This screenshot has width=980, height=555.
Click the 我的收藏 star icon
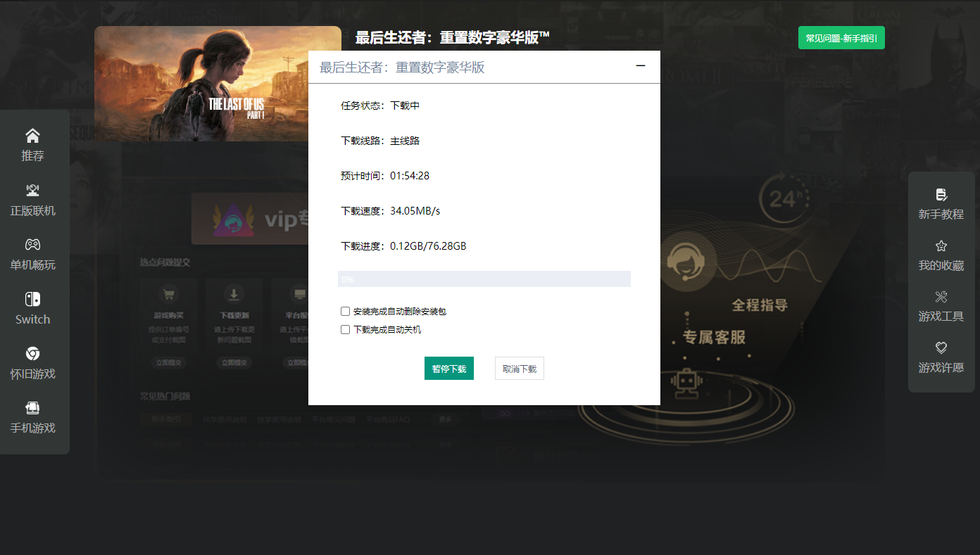tap(941, 245)
